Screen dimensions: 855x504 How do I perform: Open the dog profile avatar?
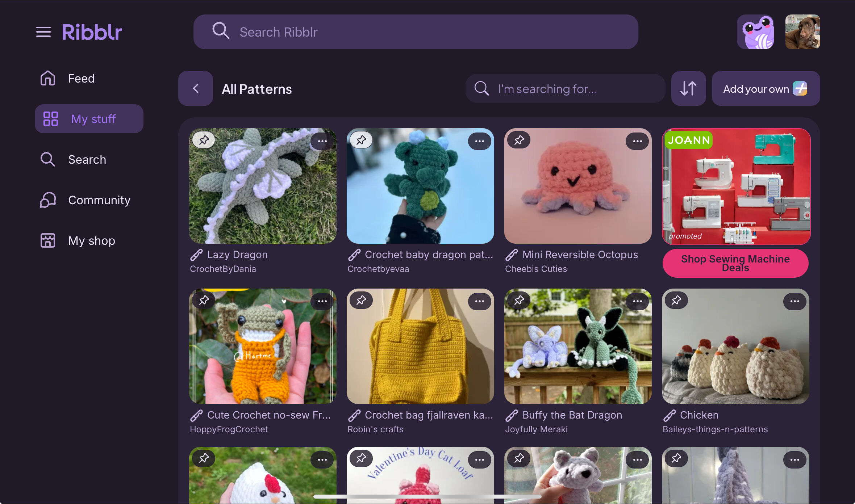[803, 32]
